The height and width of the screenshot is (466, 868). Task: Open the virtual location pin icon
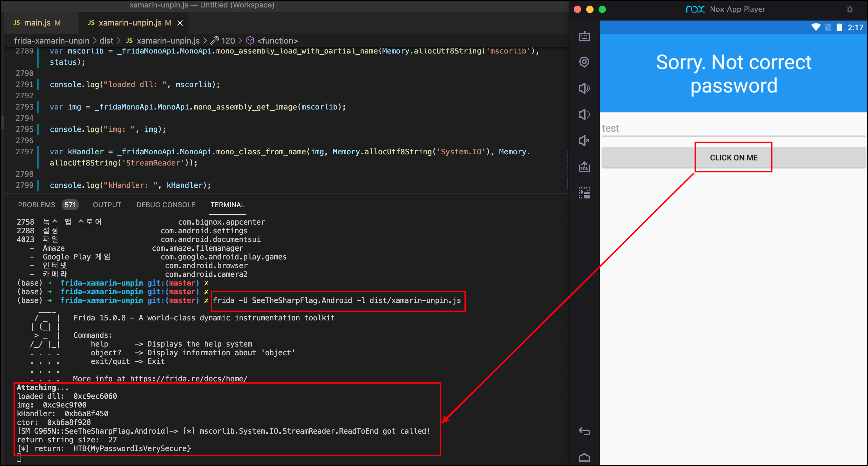[584, 62]
